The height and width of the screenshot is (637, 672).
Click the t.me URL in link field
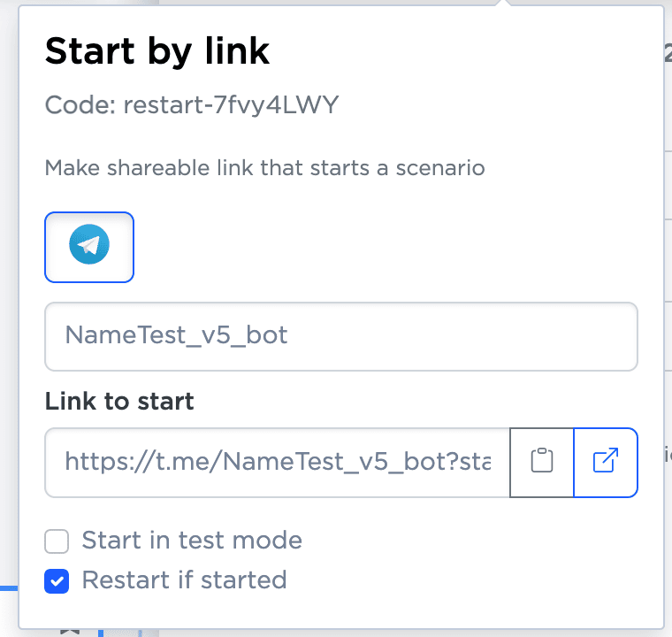click(x=277, y=461)
